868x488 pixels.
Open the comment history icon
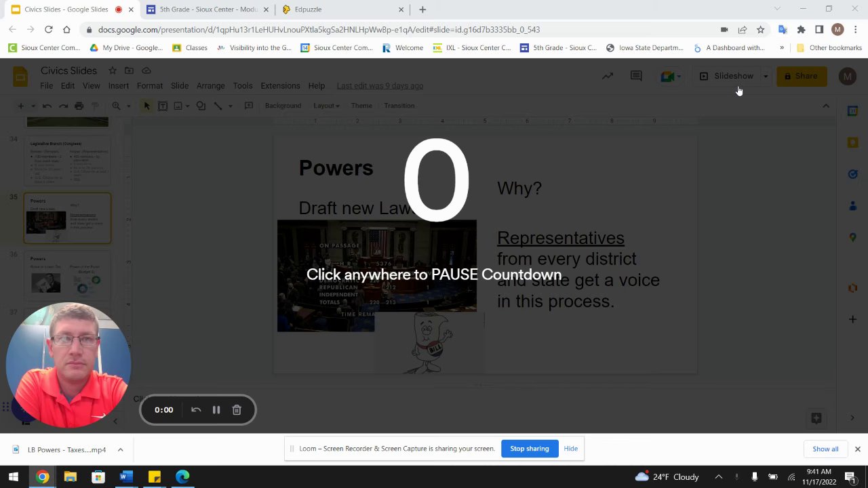(x=636, y=76)
